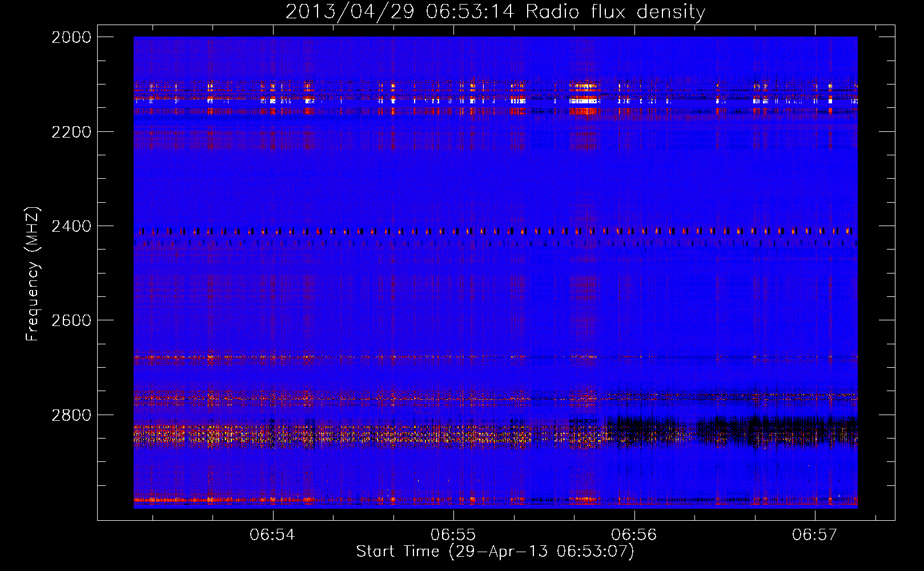The width and height of the screenshot is (924, 571).
Task: Click the "Start Time (29-Apr-13 06:53:07)" axis label
Action: (495, 552)
